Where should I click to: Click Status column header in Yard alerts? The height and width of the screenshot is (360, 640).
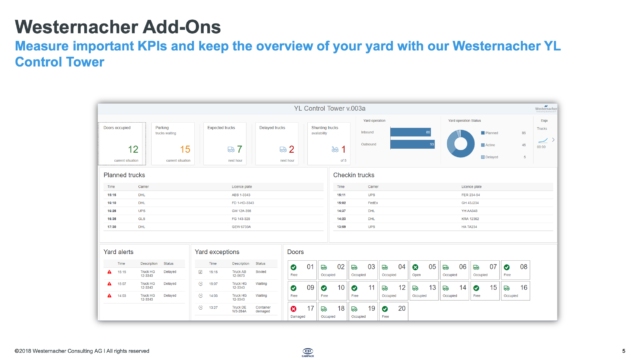(x=169, y=264)
